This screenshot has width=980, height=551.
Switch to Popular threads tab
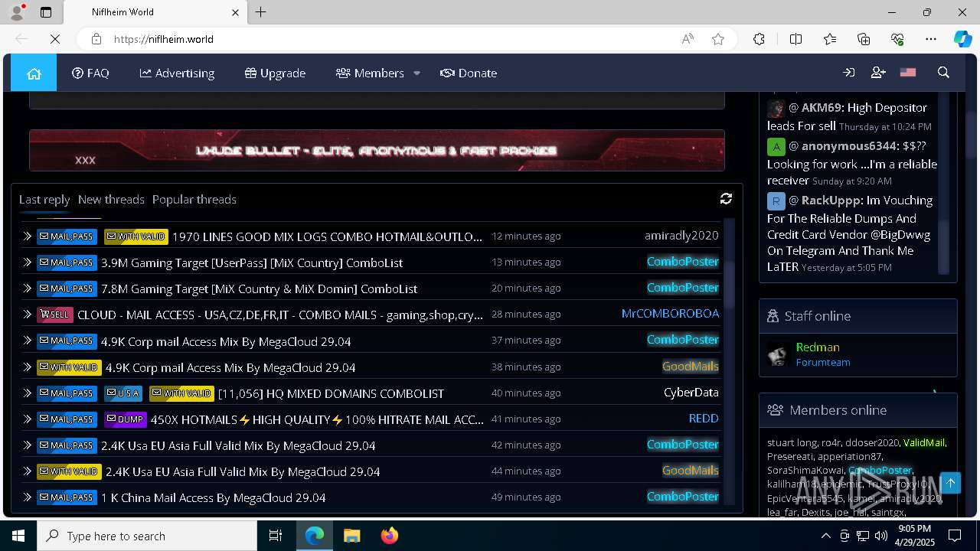click(x=194, y=199)
